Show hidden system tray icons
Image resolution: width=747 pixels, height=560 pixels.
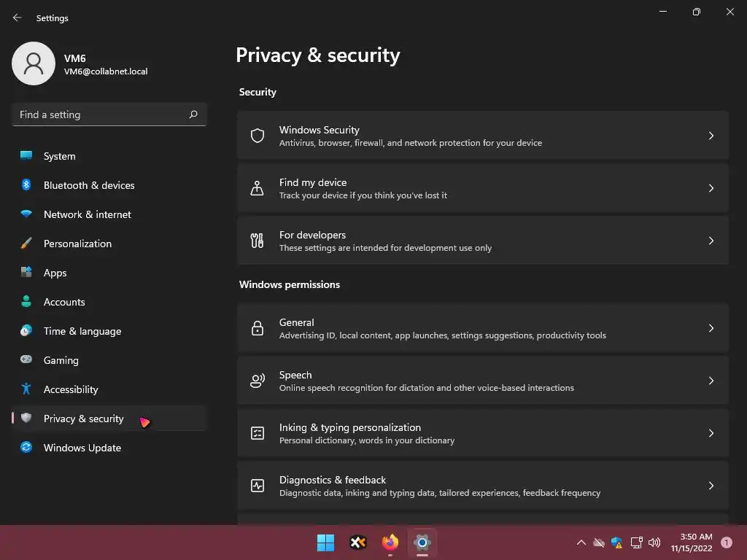[x=581, y=542]
